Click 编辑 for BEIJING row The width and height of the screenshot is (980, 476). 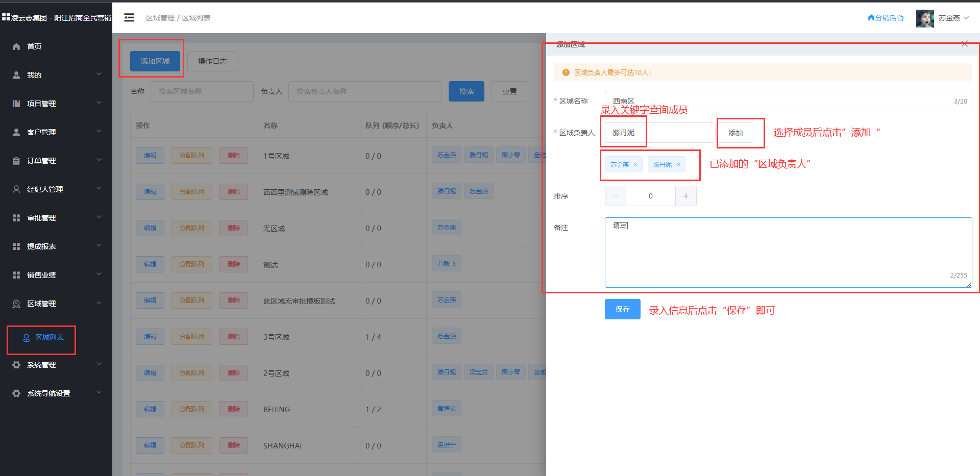coord(150,409)
